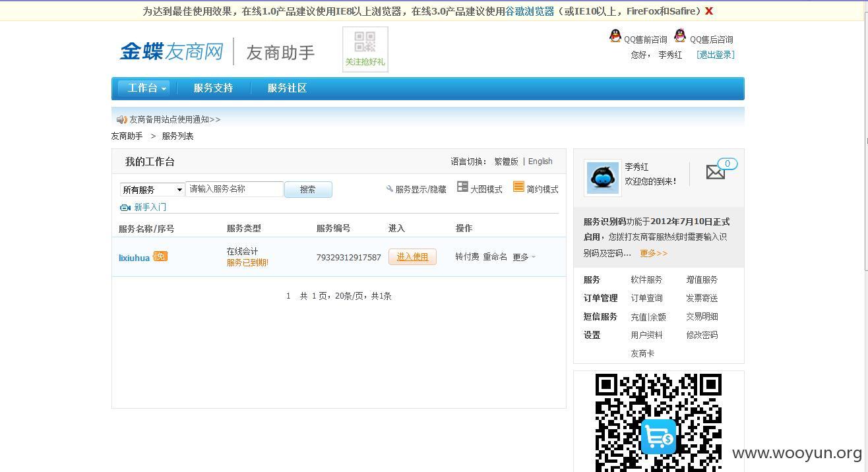This screenshot has width=868, height=472.
Task: Open 软件服务 in sidebar
Action: [x=646, y=280]
